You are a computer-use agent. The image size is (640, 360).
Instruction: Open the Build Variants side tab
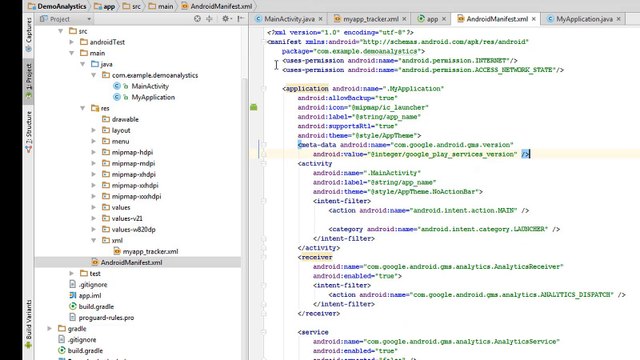point(29,324)
